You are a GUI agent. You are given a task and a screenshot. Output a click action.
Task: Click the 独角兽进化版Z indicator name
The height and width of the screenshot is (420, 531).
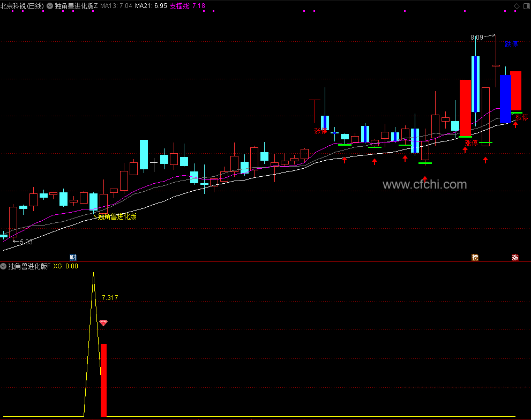[76, 6]
